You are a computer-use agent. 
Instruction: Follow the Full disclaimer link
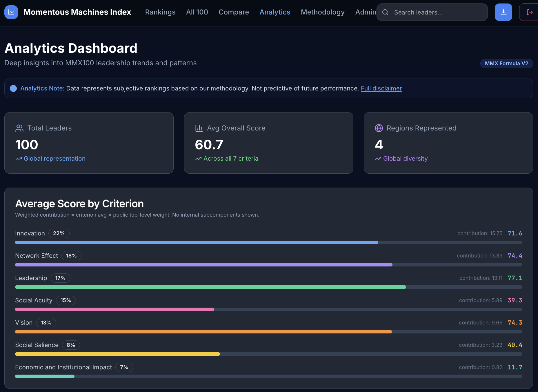click(381, 88)
